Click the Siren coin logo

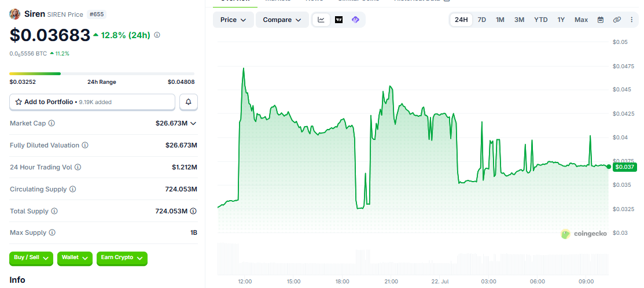(x=15, y=14)
